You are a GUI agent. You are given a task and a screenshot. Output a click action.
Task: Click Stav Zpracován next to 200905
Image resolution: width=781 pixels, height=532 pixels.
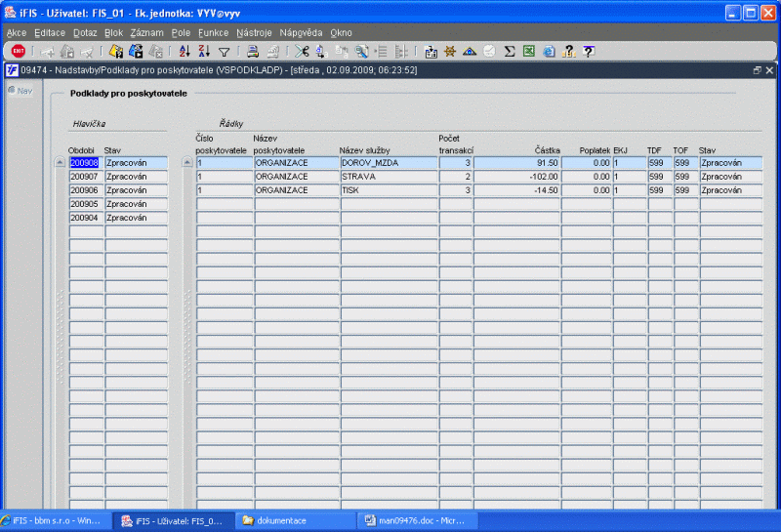tap(136, 204)
